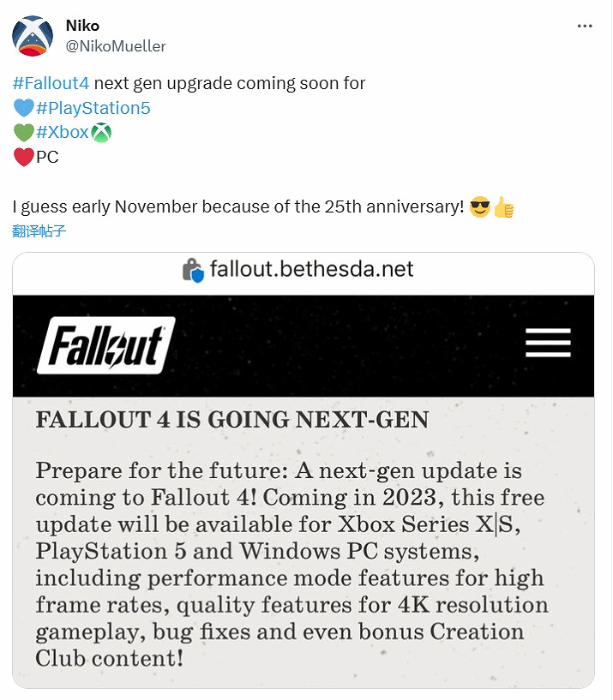The image size is (613, 700).
Task: Click the 翻译帖子 translate post link
Action: [x=39, y=230]
